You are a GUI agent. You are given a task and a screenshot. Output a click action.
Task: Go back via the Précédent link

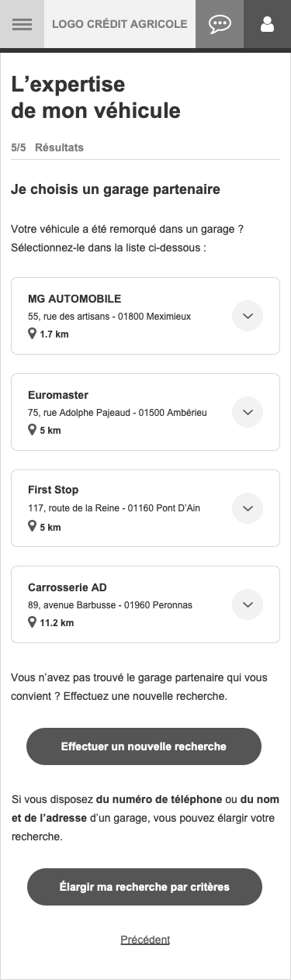click(x=145, y=940)
